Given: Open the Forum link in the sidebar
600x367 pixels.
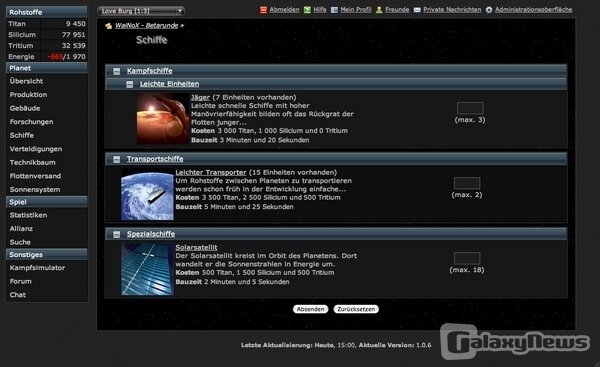Looking at the screenshot, I should 21,281.
